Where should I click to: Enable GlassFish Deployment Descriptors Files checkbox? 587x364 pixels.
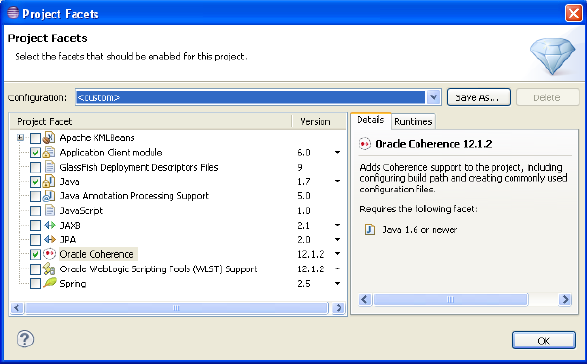tap(35, 167)
